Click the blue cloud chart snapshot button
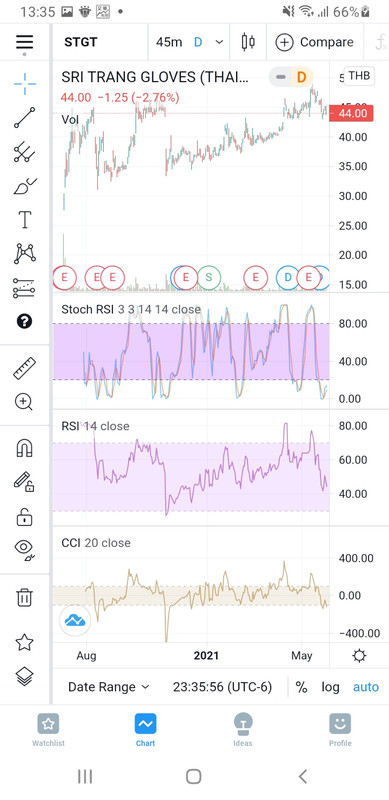 [75, 620]
